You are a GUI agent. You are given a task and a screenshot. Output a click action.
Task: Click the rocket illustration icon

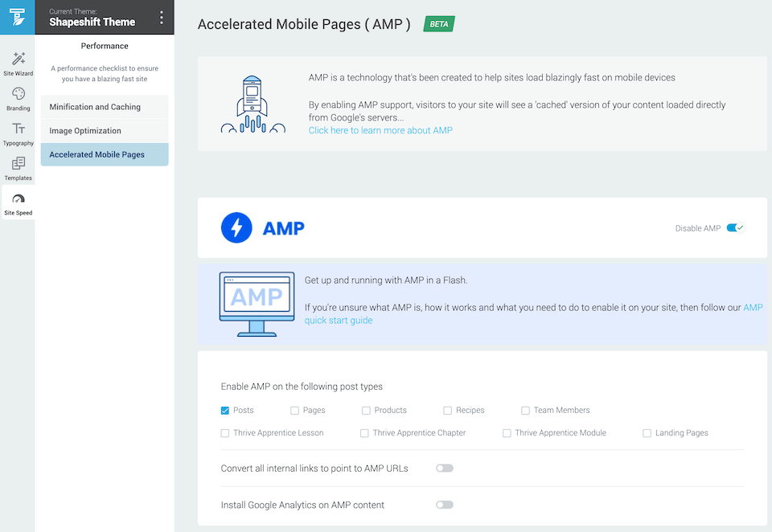[x=253, y=104]
